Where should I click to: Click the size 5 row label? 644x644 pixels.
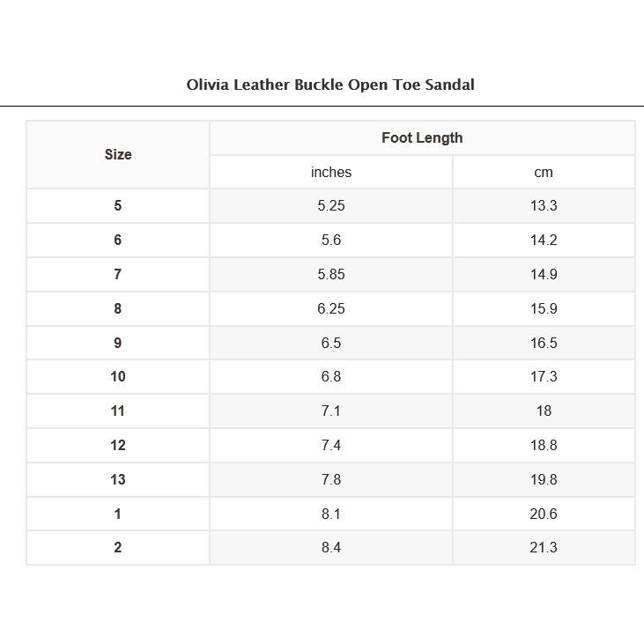118,206
